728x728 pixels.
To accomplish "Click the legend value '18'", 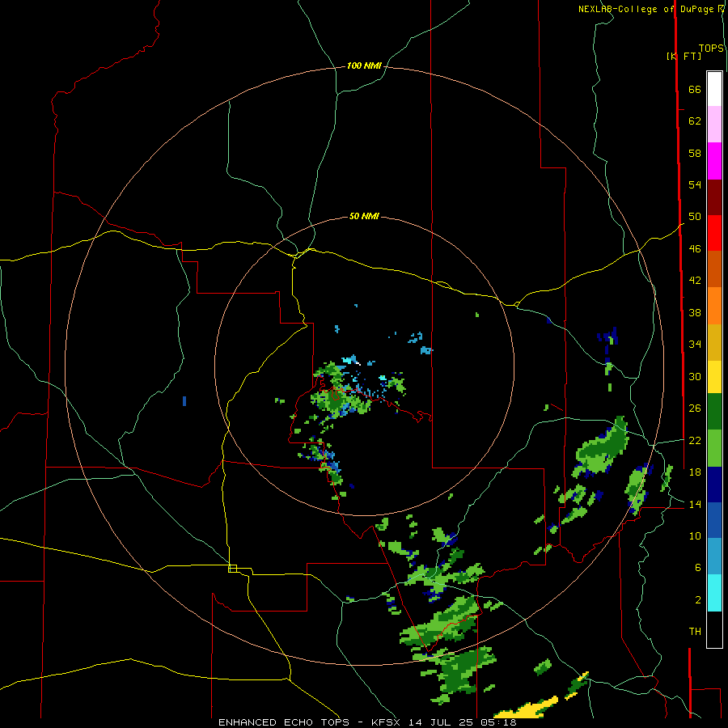I will [695, 472].
